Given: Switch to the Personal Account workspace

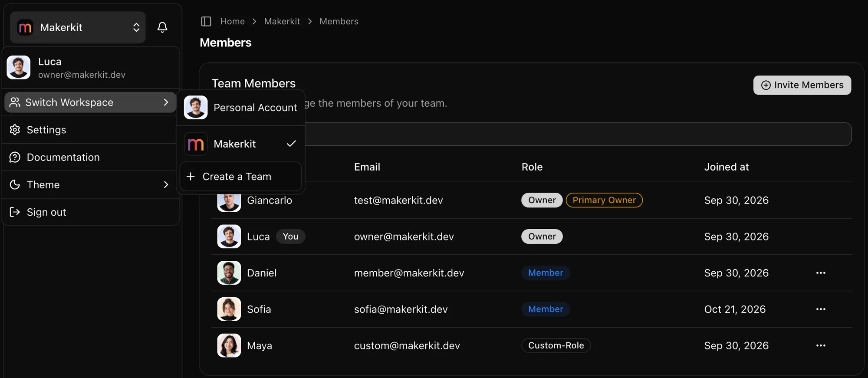Looking at the screenshot, I should tap(241, 108).
